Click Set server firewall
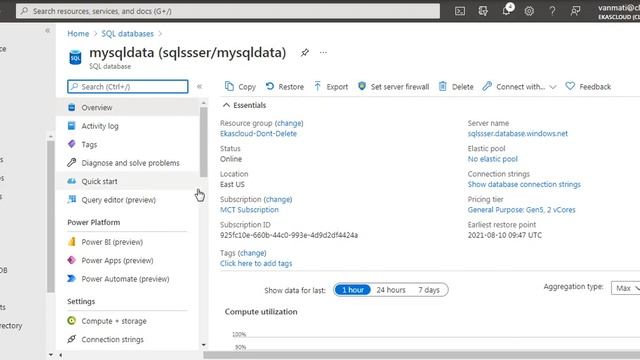The image size is (640, 360). tap(393, 87)
